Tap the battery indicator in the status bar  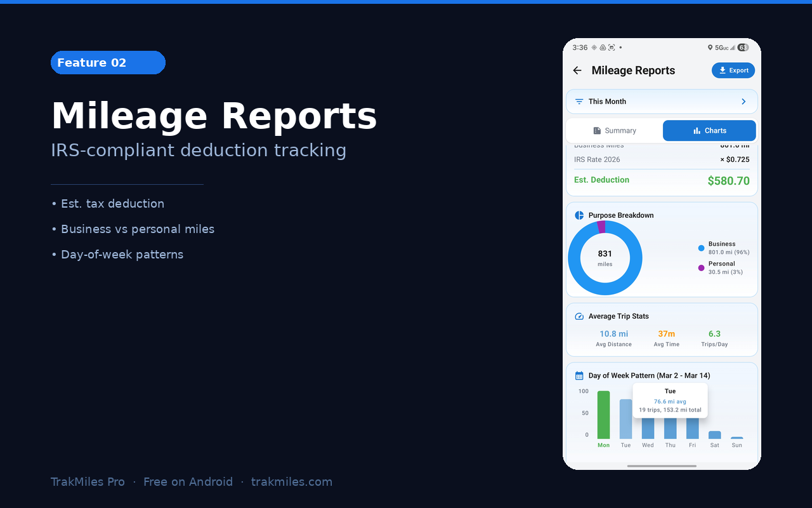click(741, 47)
